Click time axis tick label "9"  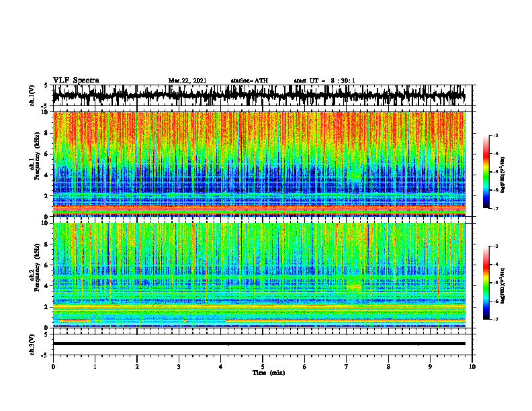point(430,367)
